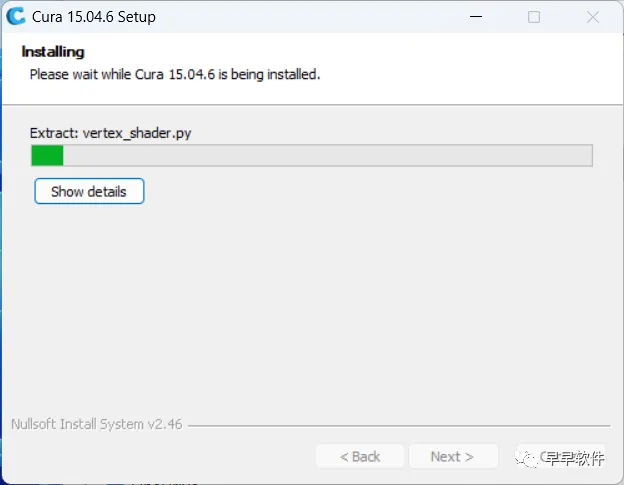Minimize the Cura Setup window
Viewport: 624px width, 485px height.
476,17
